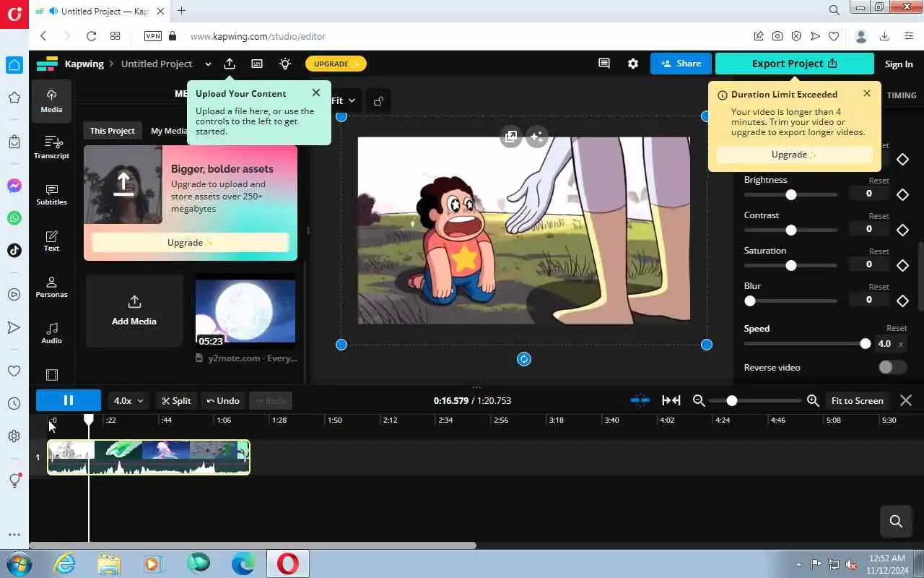924x578 pixels.
Task: Reset the Speed value
Action: tap(896, 328)
